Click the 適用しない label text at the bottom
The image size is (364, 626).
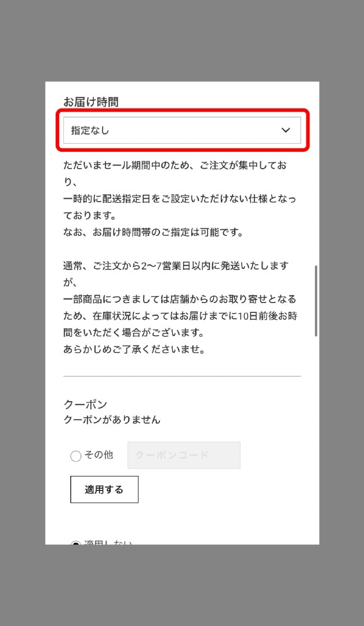108,543
